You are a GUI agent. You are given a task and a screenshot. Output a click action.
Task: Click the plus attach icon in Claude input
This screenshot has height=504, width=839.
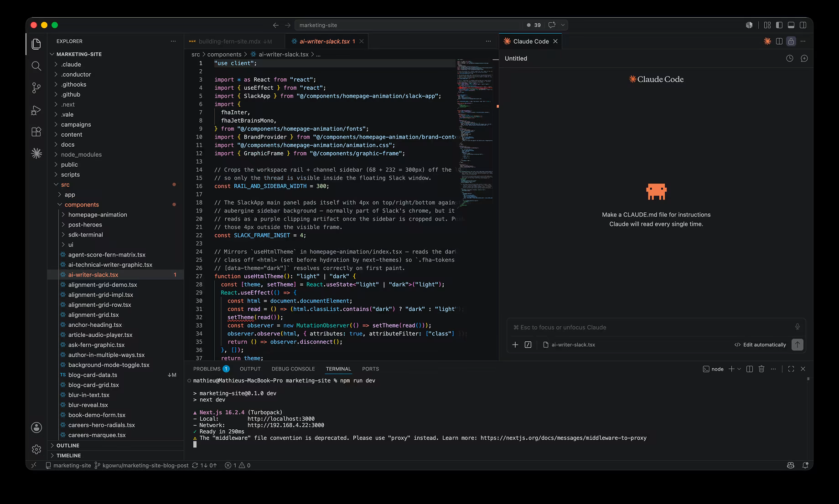point(515,345)
